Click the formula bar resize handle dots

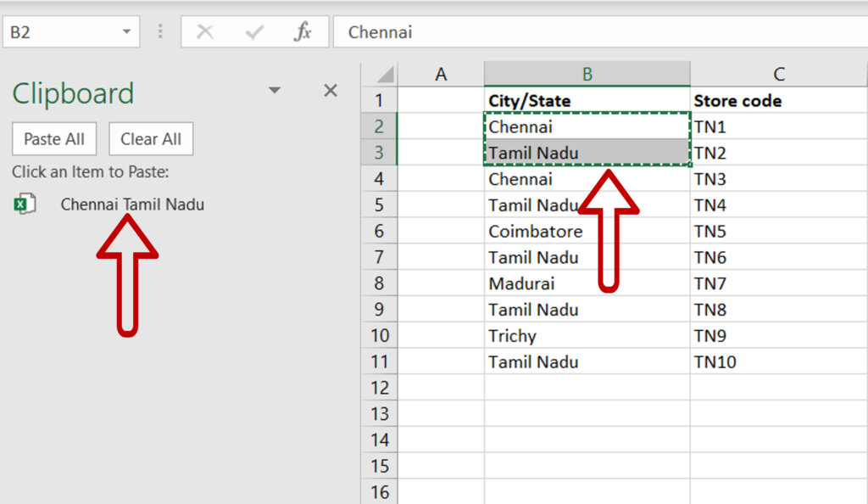pyautogui.click(x=160, y=32)
